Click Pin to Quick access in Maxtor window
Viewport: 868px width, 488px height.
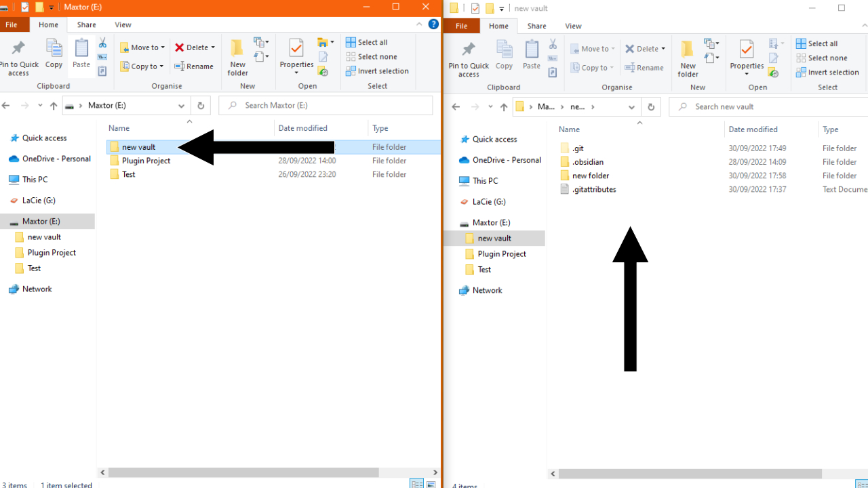coord(19,57)
